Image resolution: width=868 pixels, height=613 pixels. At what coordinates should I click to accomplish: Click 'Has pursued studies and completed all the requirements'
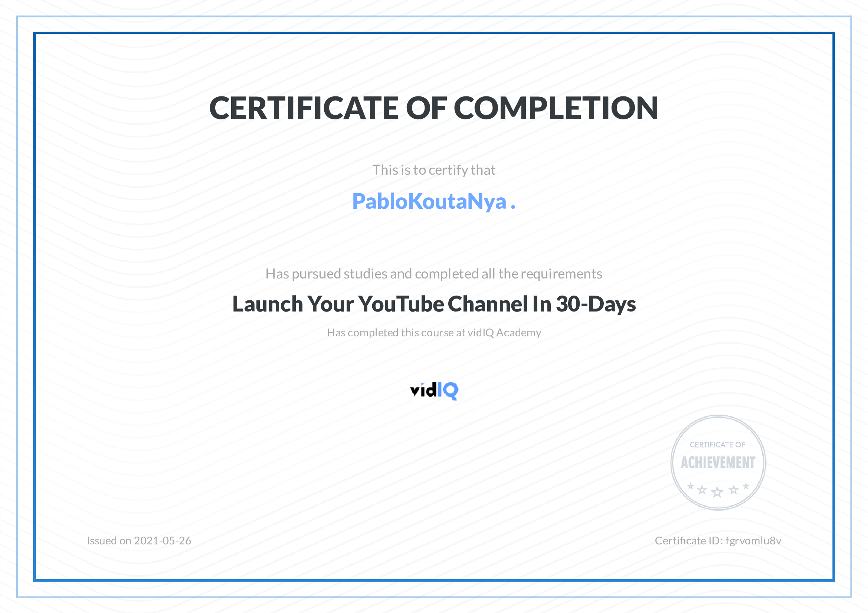click(x=433, y=274)
